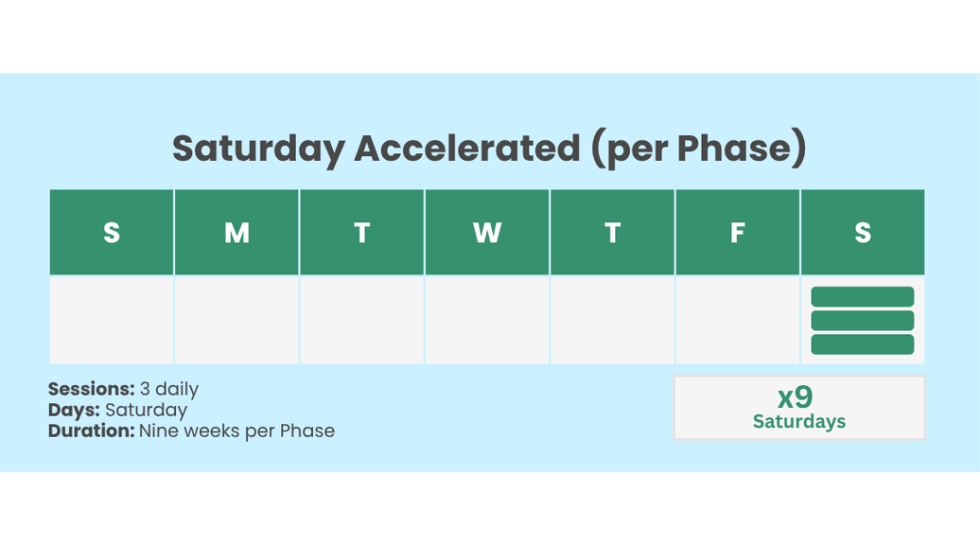Click the last S (Saturday) column header
980x545 pixels.
pyautogui.click(x=862, y=233)
